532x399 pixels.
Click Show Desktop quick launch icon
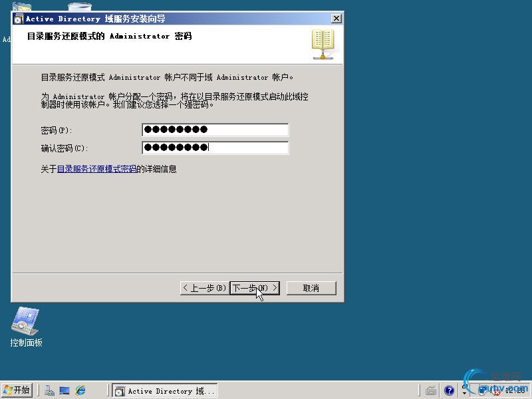(65, 390)
